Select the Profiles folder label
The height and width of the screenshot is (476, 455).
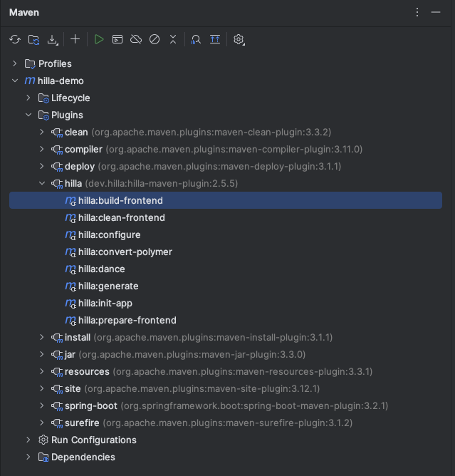click(x=55, y=63)
